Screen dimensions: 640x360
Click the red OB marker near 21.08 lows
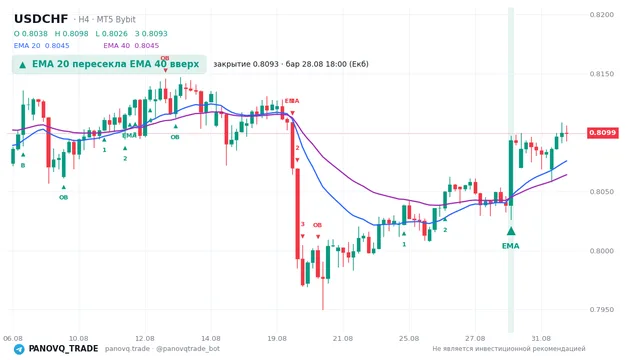click(x=317, y=225)
